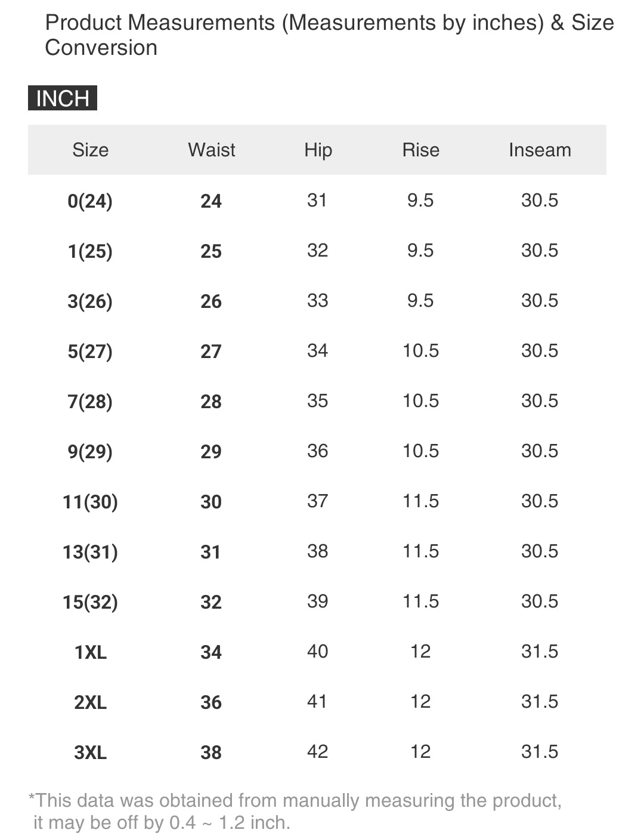This screenshot has height=839, width=644.
Task: Select the 1XL size label
Action: tap(90, 652)
